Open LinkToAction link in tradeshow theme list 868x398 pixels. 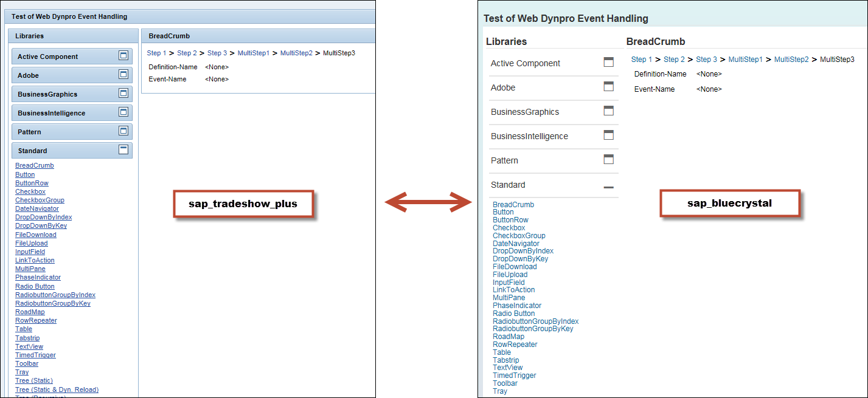pyautogui.click(x=35, y=260)
